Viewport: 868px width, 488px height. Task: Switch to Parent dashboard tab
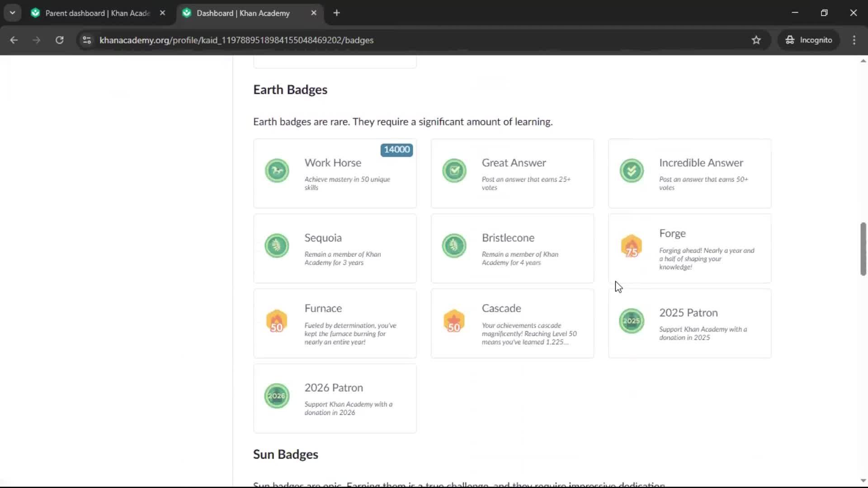[x=97, y=13]
